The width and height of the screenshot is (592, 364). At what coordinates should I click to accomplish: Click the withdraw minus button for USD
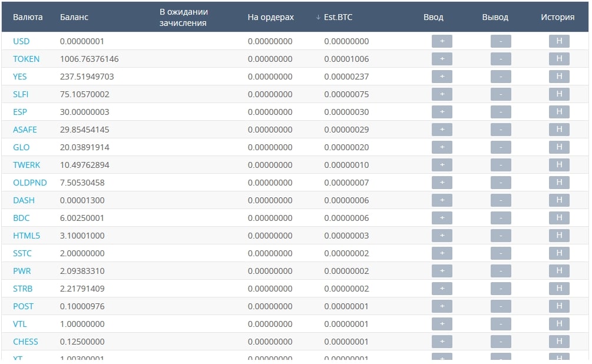(501, 41)
